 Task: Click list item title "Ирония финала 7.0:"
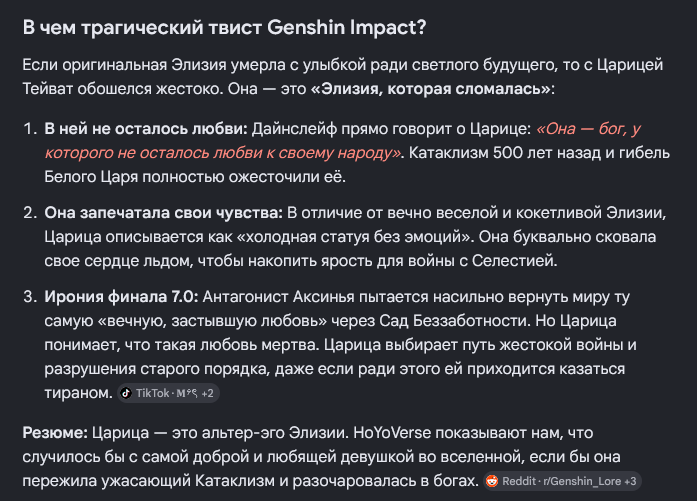121,297
